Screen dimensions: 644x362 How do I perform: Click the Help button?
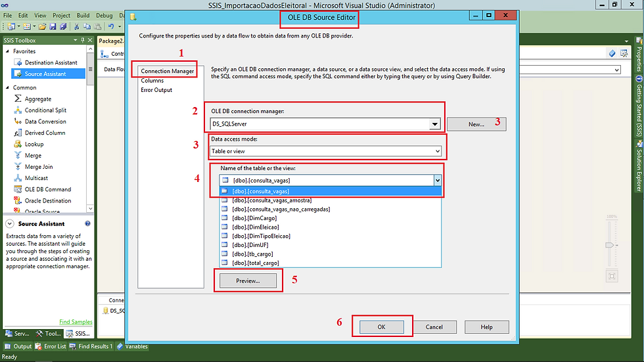click(x=487, y=327)
